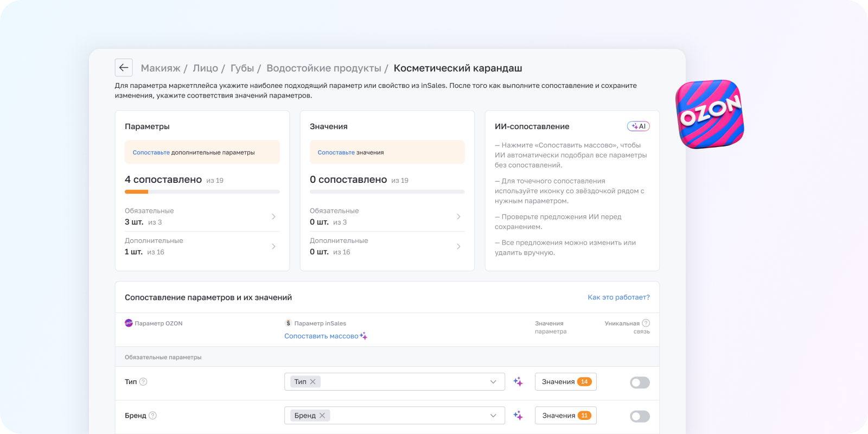This screenshot has height=434, width=868.
Task: Click inside the Тип parameter select field
Action: [x=394, y=382]
